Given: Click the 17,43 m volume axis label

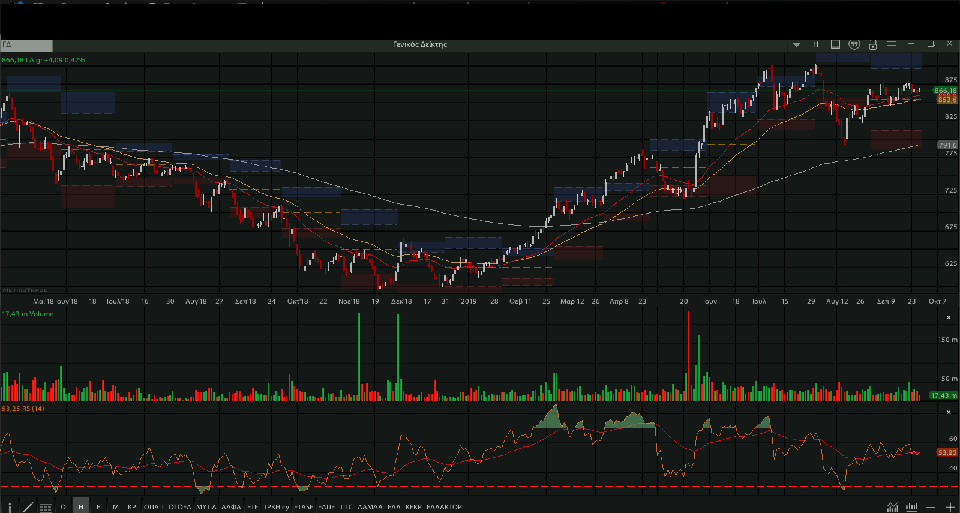Looking at the screenshot, I should pos(943,395).
